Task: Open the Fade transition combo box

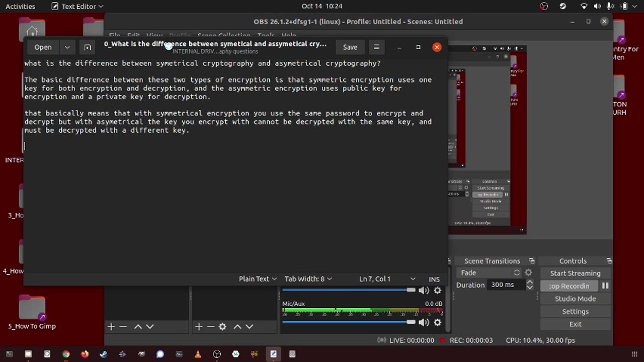Action: [489, 273]
